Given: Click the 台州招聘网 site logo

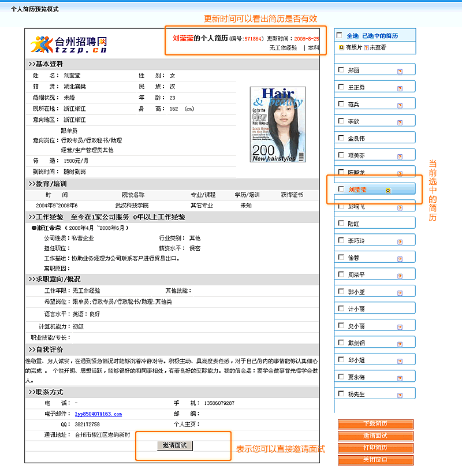Looking at the screenshot, I should [69, 44].
